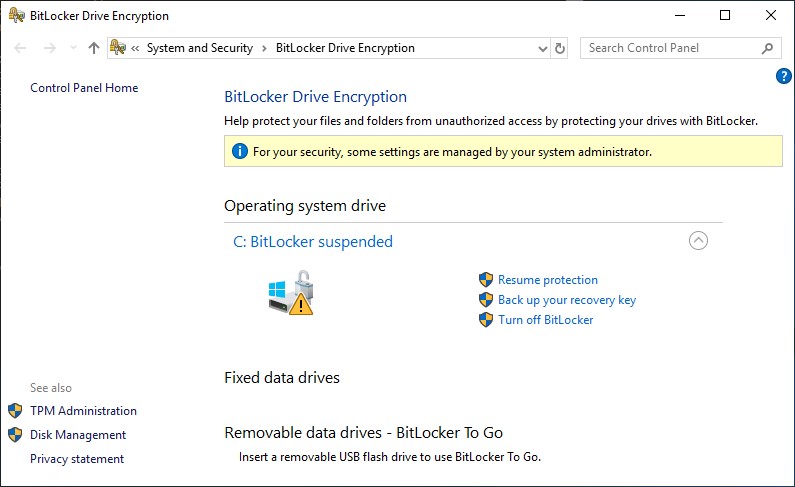Click the BitLocker keys icon in address bar

pos(118,48)
